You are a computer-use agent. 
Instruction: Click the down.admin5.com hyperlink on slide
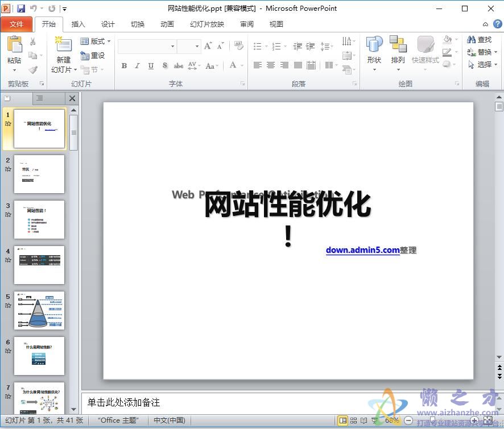(x=362, y=250)
